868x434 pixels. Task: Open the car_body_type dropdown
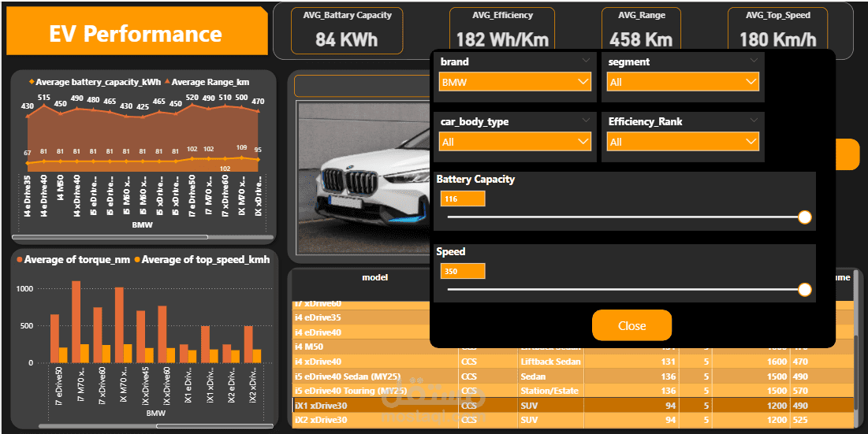[515, 142]
